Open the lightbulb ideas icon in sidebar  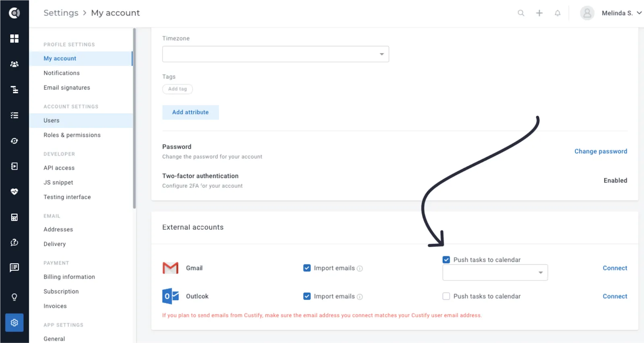[x=14, y=297]
